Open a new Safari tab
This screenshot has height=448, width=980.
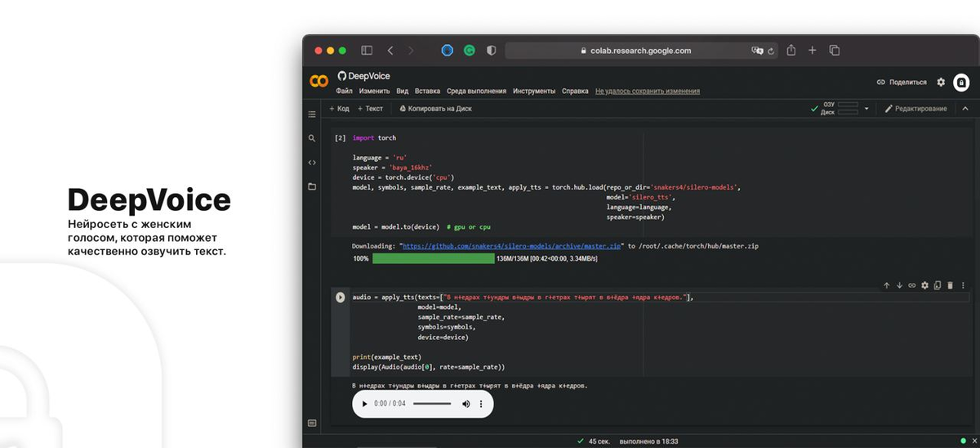813,50
